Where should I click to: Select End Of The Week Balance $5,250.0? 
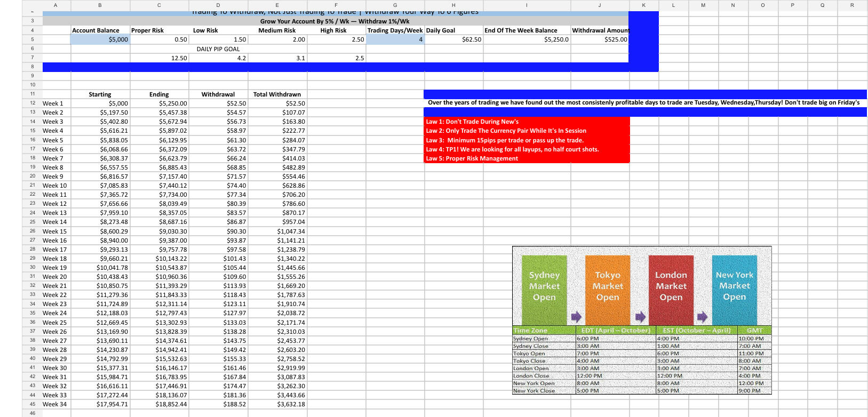pos(527,39)
